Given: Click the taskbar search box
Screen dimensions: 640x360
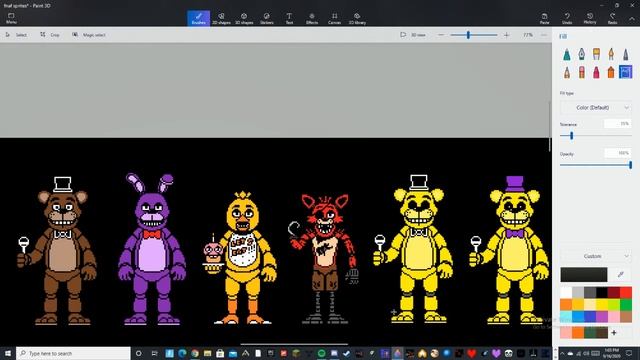Looking at the screenshot, I should pyautogui.click(x=73, y=353).
